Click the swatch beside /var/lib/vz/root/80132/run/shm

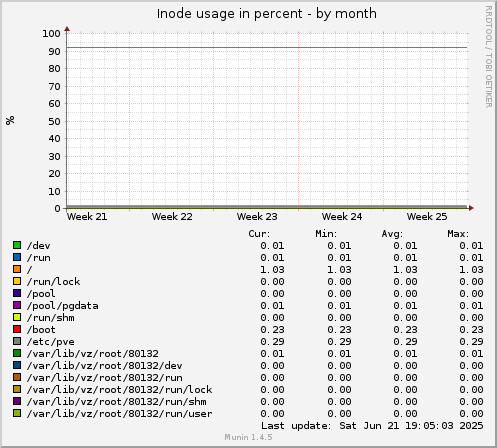click(x=17, y=401)
